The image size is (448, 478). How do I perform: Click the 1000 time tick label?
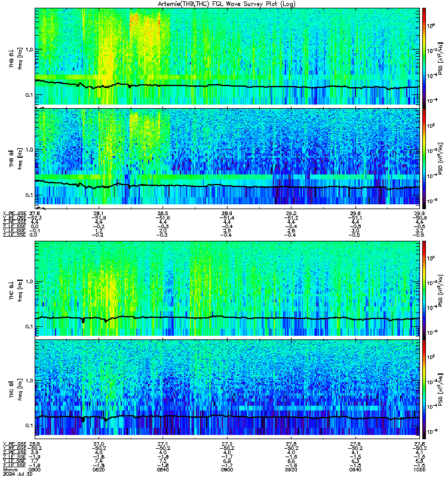419,470
